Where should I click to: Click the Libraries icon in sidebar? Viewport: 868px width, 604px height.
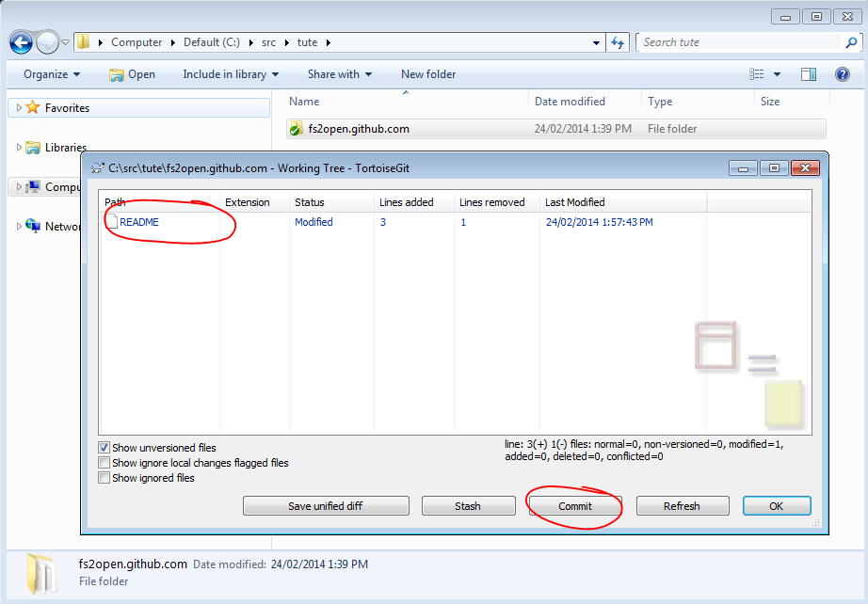pyautogui.click(x=33, y=148)
